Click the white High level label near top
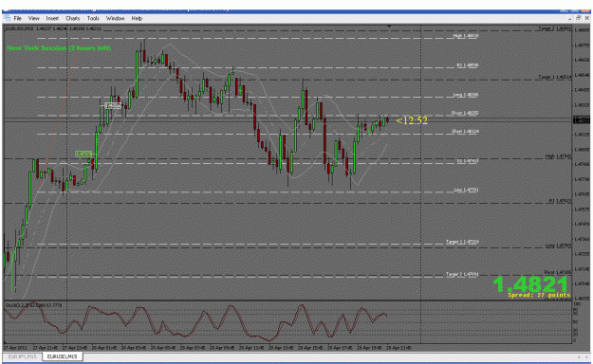Screen dimensions: 593x364 [x=466, y=36]
